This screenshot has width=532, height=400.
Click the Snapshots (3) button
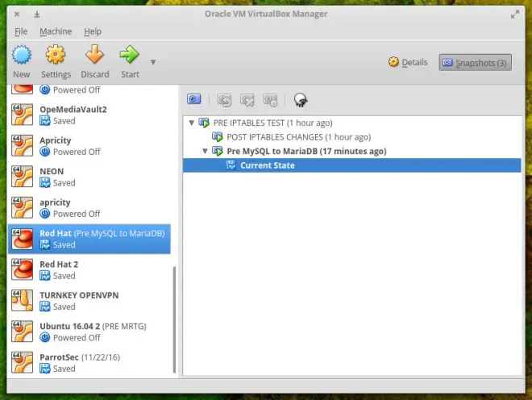coord(475,62)
